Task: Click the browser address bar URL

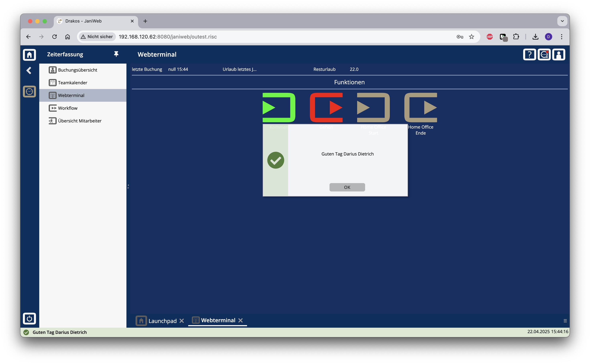Action: pyautogui.click(x=167, y=37)
